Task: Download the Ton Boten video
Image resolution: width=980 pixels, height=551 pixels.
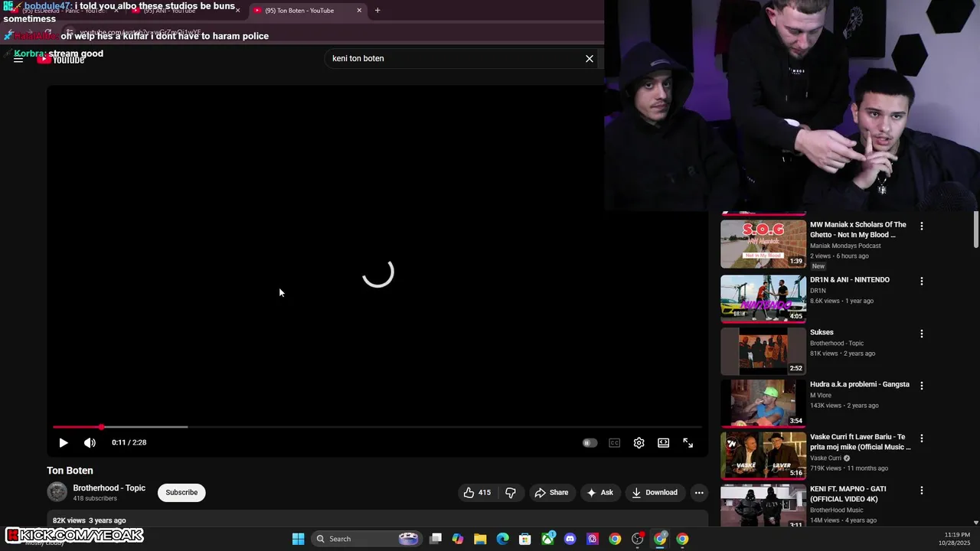Action: pyautogui.click(x=655, y=492)
